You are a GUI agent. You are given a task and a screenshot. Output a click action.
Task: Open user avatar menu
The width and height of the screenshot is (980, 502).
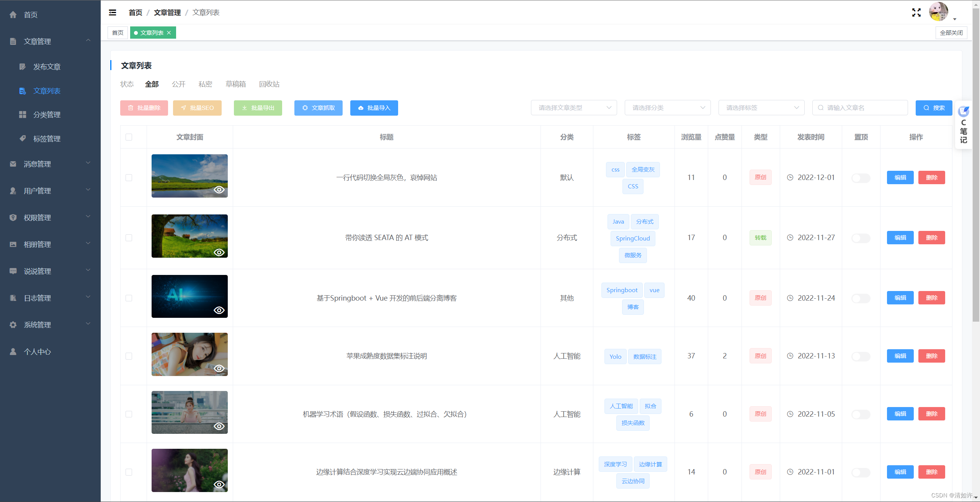tap(939, 12)
